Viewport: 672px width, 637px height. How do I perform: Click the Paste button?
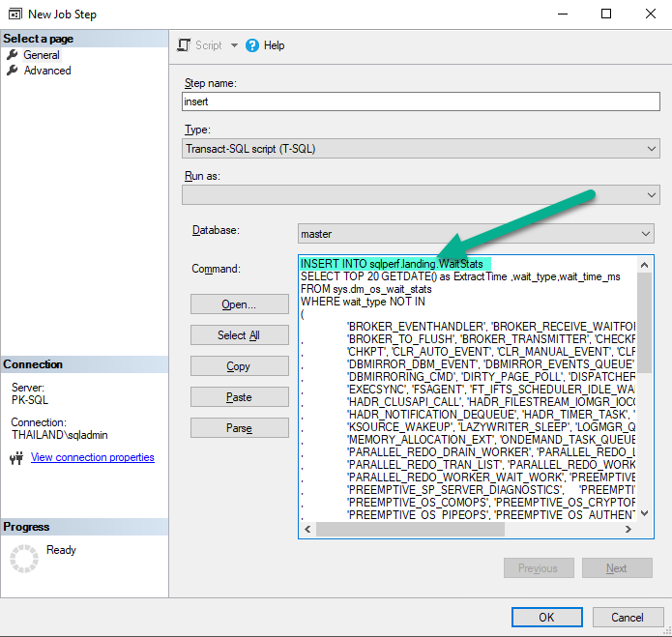point(239,397)
